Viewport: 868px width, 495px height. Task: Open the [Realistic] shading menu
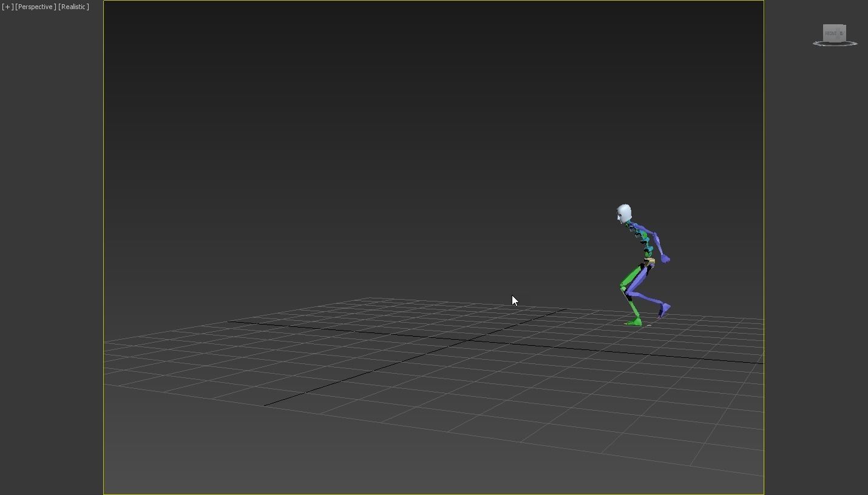pyautogui.click(x=73, y=7)
